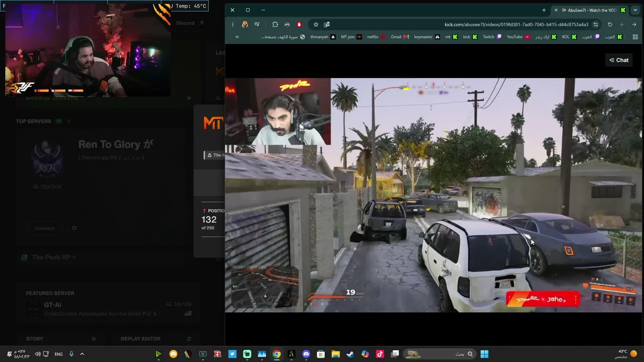Open Steam from taskbar
This screenshot has height=362, width=644.
[x=350, y=354]
